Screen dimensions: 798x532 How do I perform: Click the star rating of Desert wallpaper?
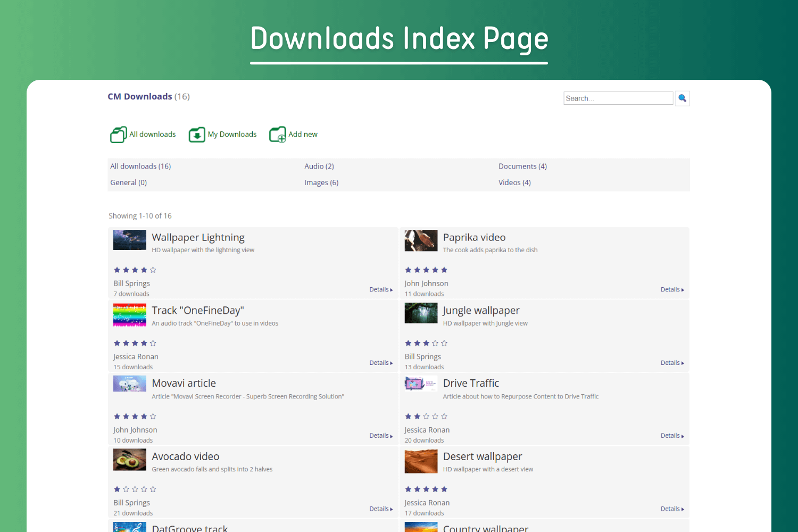[426, 489]
